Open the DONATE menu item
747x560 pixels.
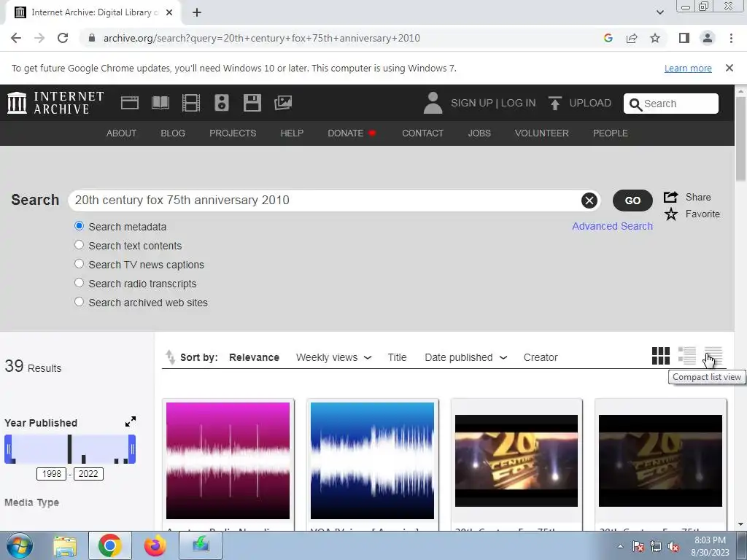click(352, 133)
